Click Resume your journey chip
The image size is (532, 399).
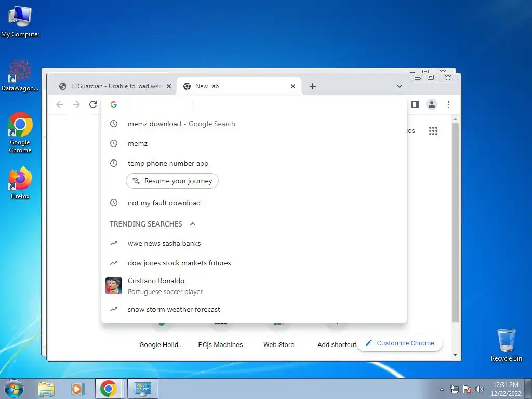172,181
